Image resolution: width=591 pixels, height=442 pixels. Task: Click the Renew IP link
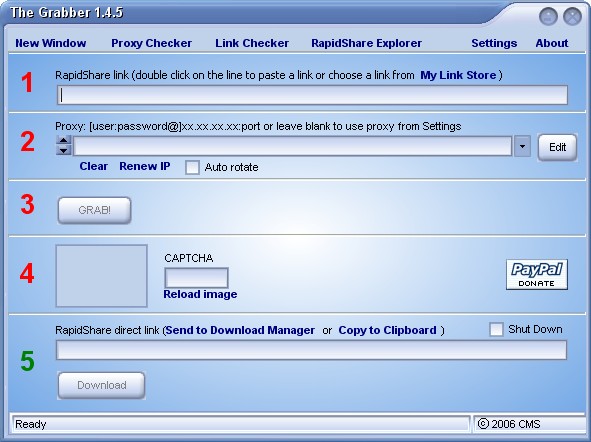[145, 166]
